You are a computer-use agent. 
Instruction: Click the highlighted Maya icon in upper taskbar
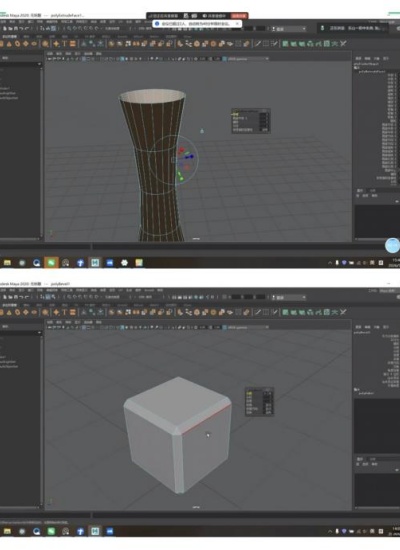click(x=95, y=262)
